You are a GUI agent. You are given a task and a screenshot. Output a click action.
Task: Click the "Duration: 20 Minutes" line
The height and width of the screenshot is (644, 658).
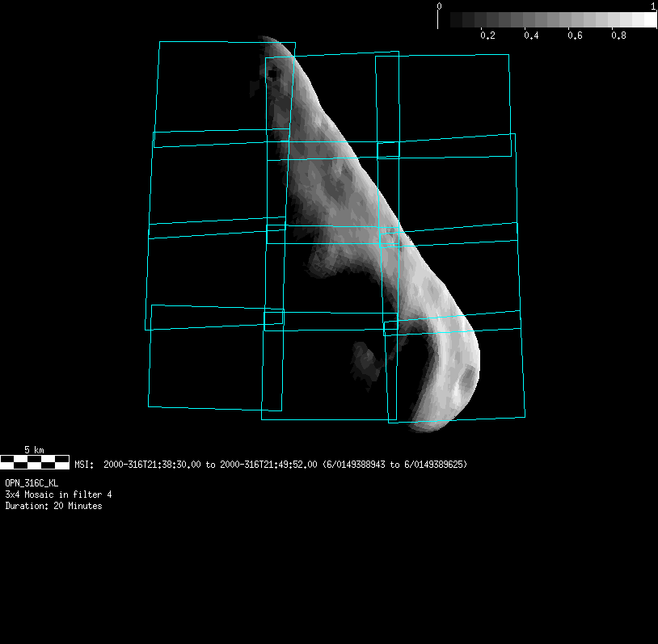(53, 506)
